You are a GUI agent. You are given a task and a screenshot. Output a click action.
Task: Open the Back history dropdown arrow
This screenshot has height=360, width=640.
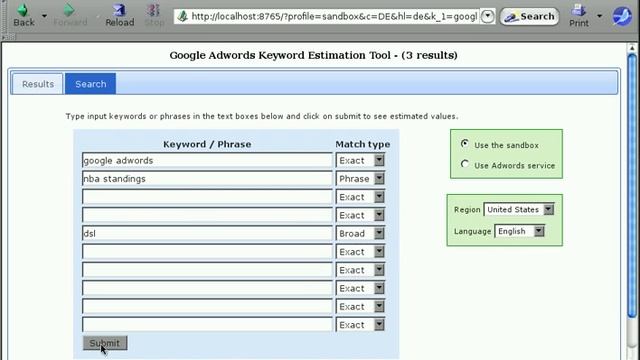coord(44,16)
